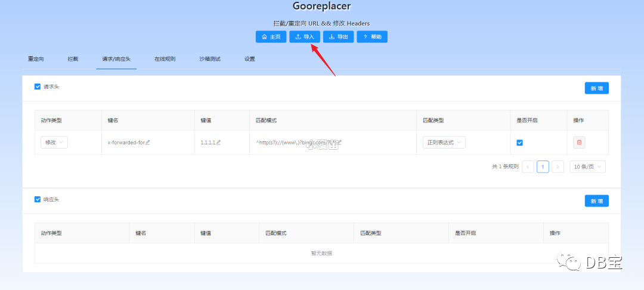Click the 1.1.1.1 key value text

(x=208, y=143)
